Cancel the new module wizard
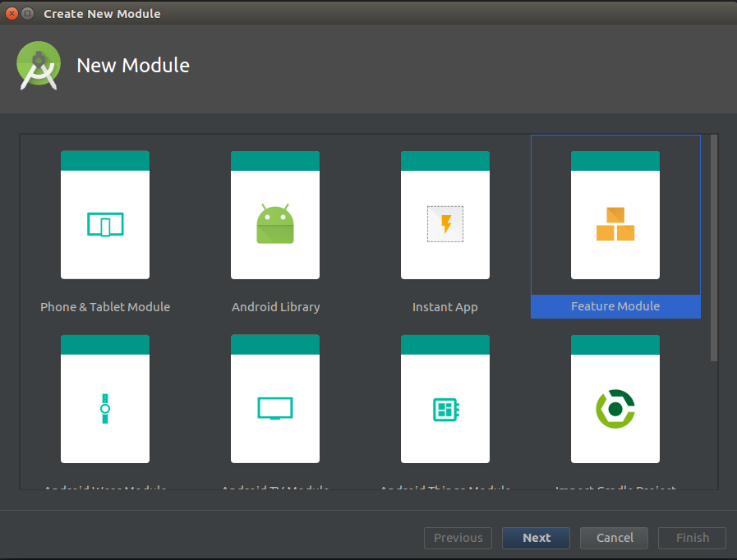Viewport: 737px width, 560px height. (x=615, y=538)
